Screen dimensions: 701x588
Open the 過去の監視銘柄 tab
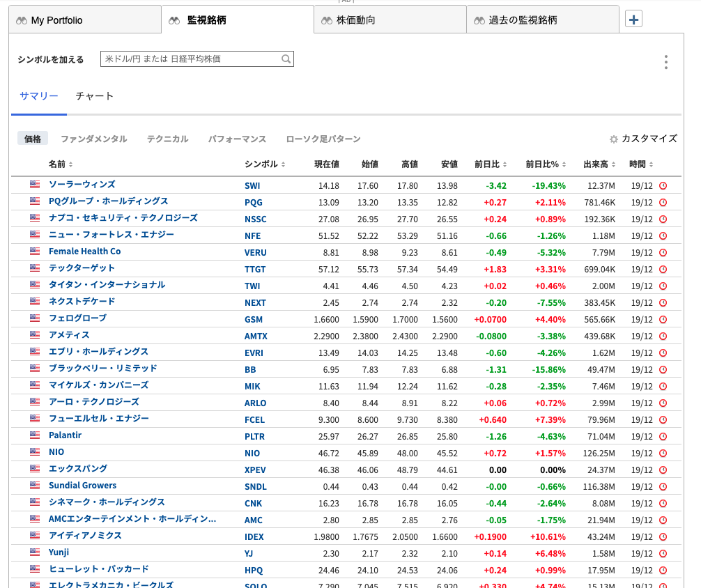pyautogui.click(x=543, y=20)
